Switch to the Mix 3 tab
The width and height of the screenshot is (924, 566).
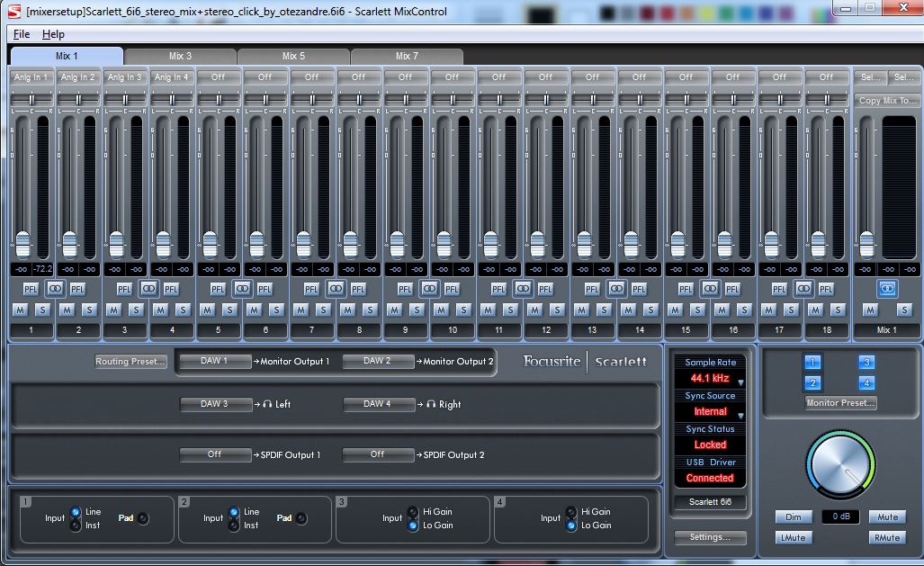(x=180, y=56)
